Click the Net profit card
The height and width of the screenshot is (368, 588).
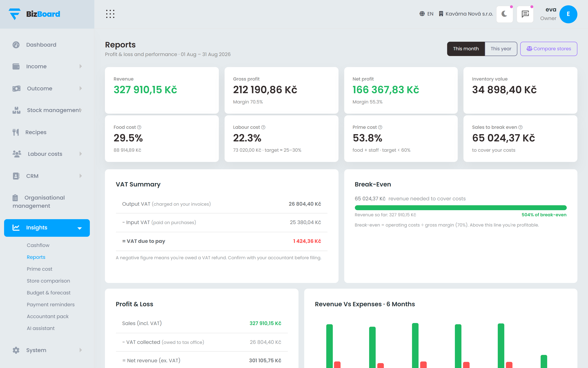click(x=401, y=90)
